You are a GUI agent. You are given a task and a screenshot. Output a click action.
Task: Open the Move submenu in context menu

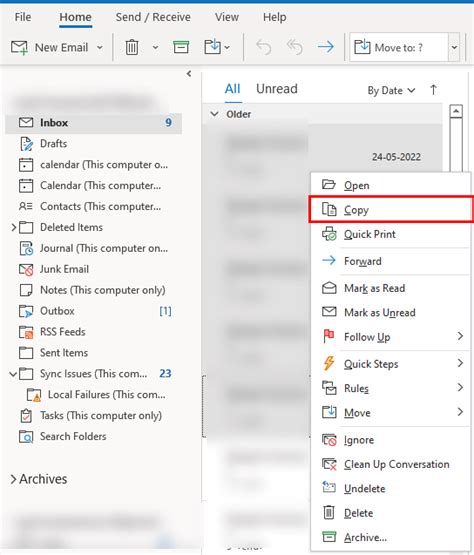390,413
